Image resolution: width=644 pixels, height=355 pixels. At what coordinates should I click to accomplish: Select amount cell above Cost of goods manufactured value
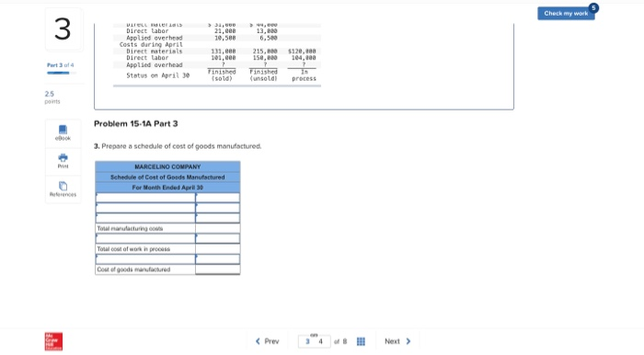click(x=218, y=259)
